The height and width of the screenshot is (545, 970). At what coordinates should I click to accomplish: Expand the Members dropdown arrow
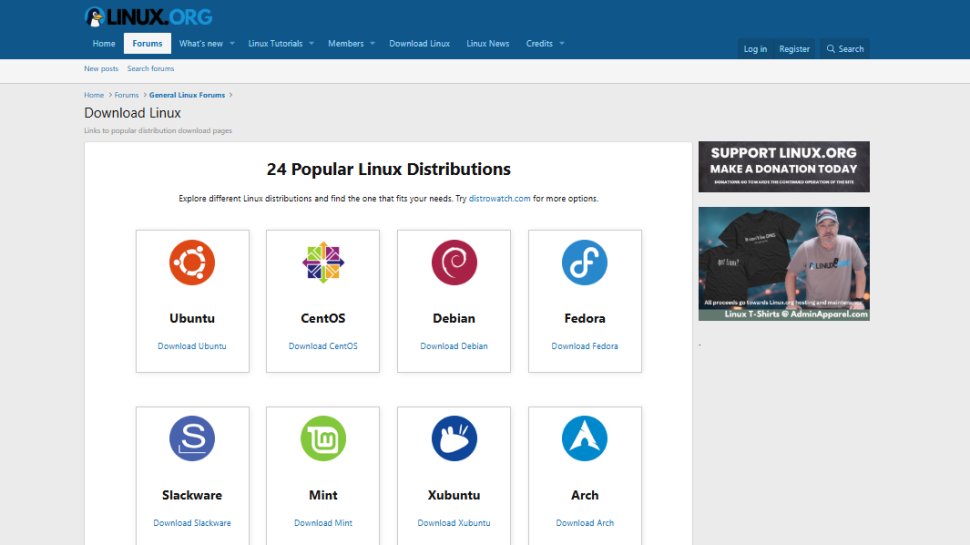tap(372, 43)
